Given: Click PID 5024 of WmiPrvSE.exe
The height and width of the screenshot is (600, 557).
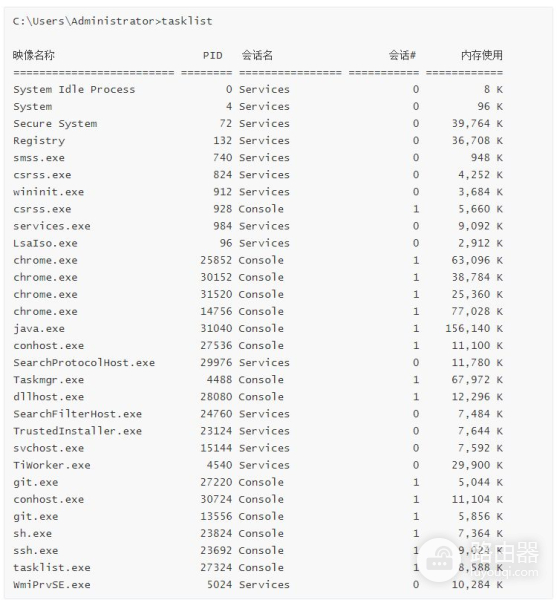Looking at the screenshot, I should [220, 585].
